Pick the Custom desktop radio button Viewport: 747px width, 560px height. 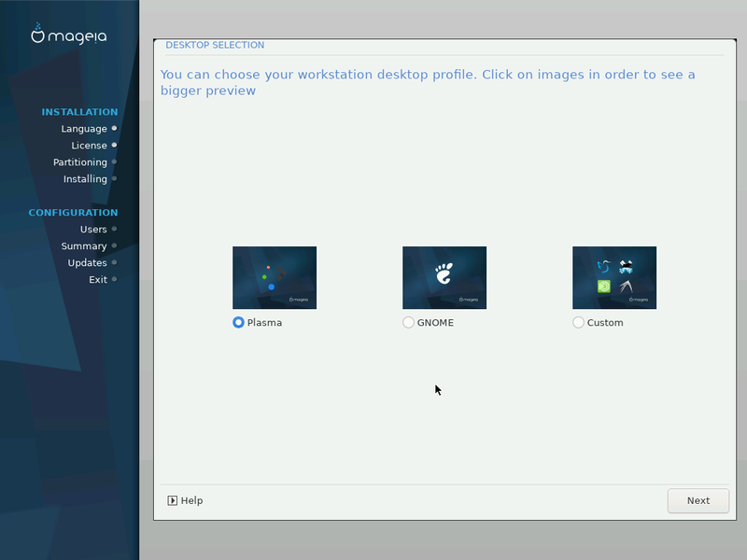click(x=578, y=322)
